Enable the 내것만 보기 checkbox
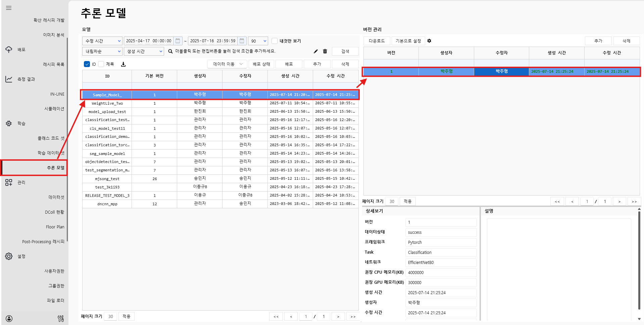 pyautogui.click(x=275, y=41)
